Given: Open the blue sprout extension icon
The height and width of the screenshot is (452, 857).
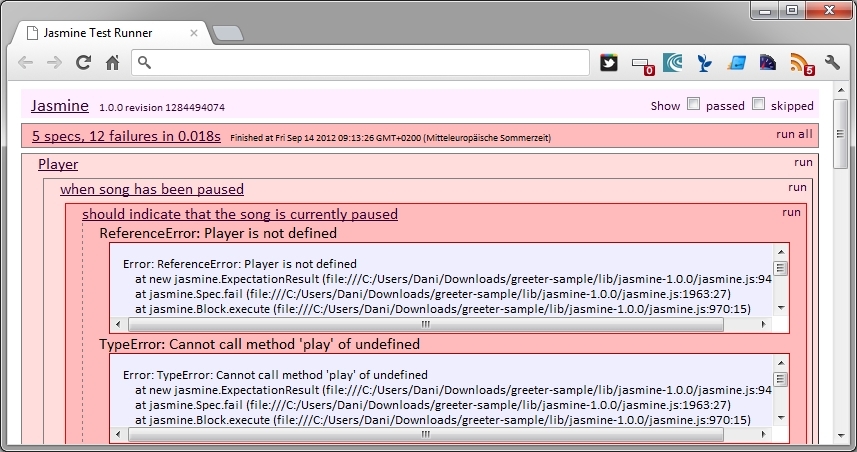Looking at the screenshot, I should 705,63.
